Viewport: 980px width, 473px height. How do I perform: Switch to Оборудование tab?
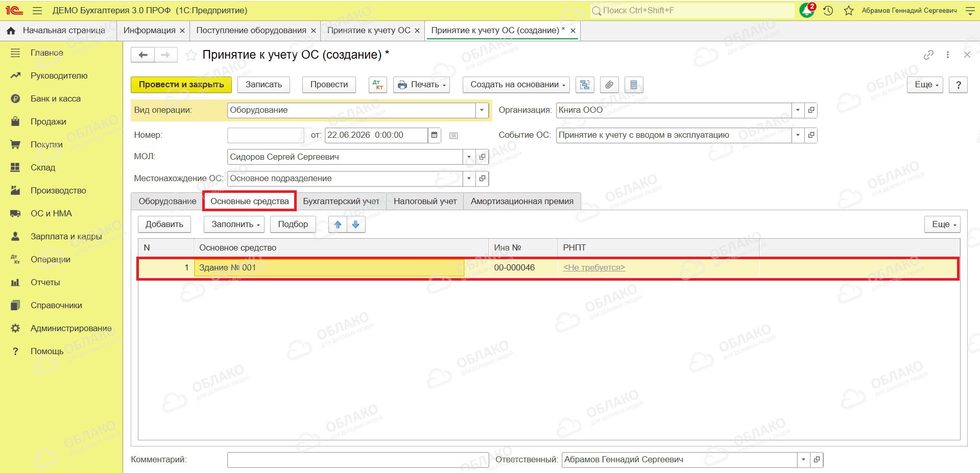[x=167, y=202]
